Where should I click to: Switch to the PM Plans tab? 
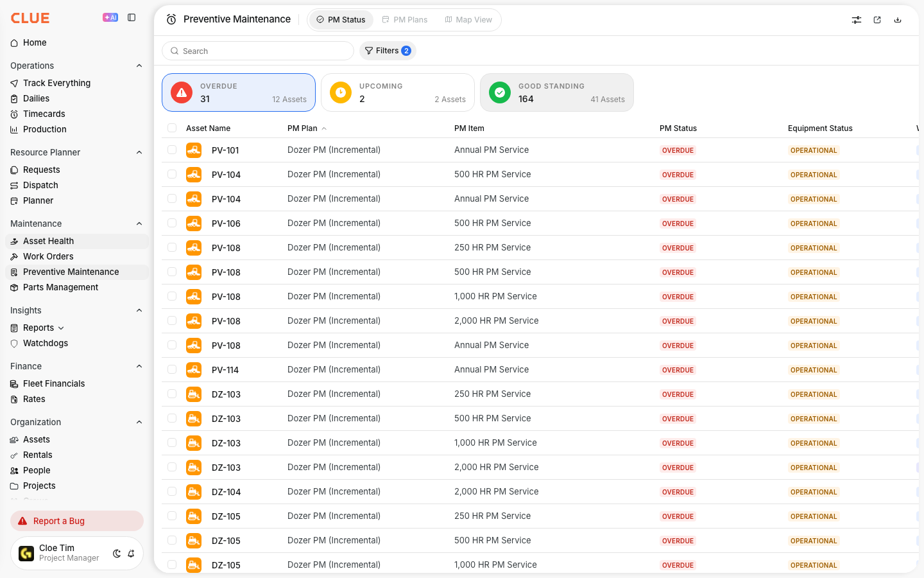[x=405, y=20]
